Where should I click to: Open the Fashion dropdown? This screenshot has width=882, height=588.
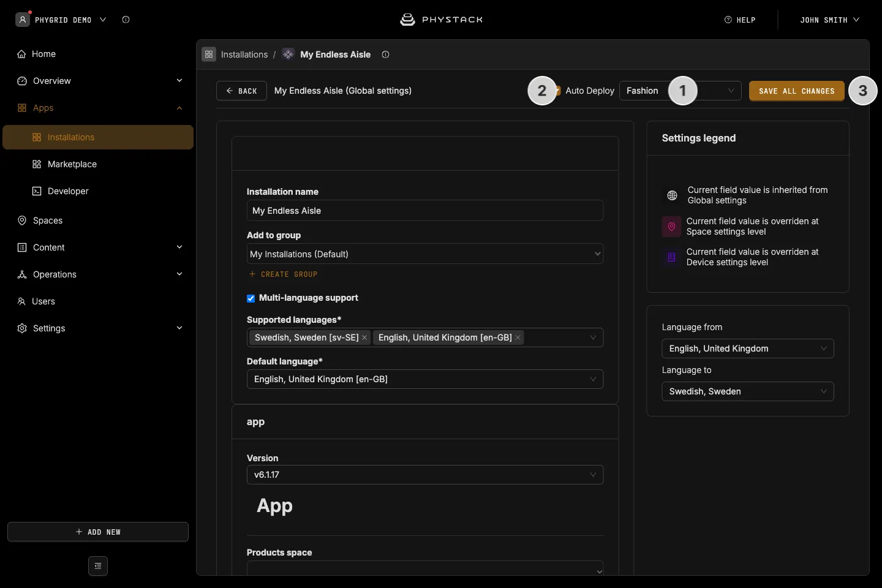[x=680, y=91]
